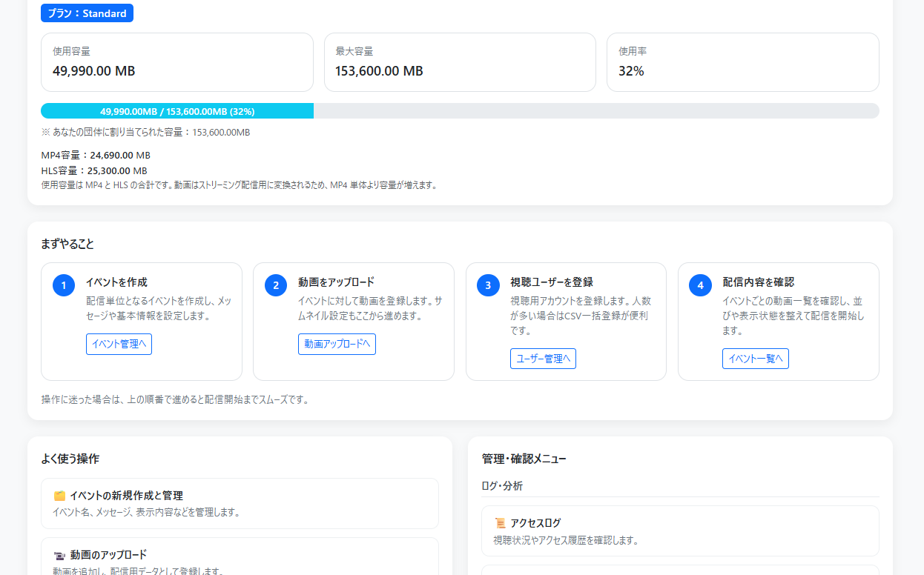
Task: Select イベントの新規作成と管理 from よく使う操作
Action: coord(240,503)
